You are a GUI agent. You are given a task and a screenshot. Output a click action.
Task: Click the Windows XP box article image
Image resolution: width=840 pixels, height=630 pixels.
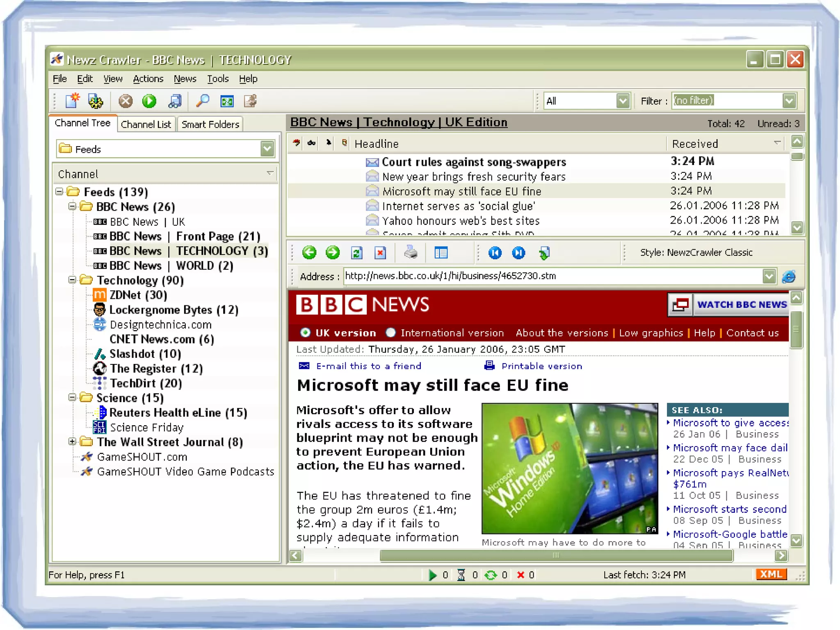coord(570,468)
